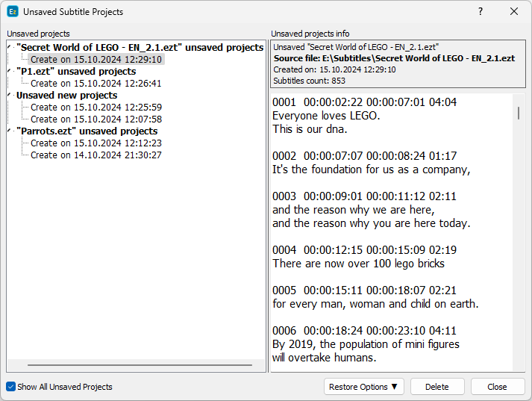Screen dimensions: 532x401
Task: Select the project created 15.10.2024 12:12:23
Action: click(96, 143)
